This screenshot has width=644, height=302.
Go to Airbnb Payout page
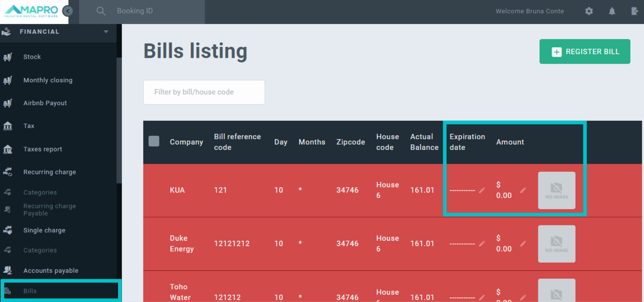coord(45,103)
